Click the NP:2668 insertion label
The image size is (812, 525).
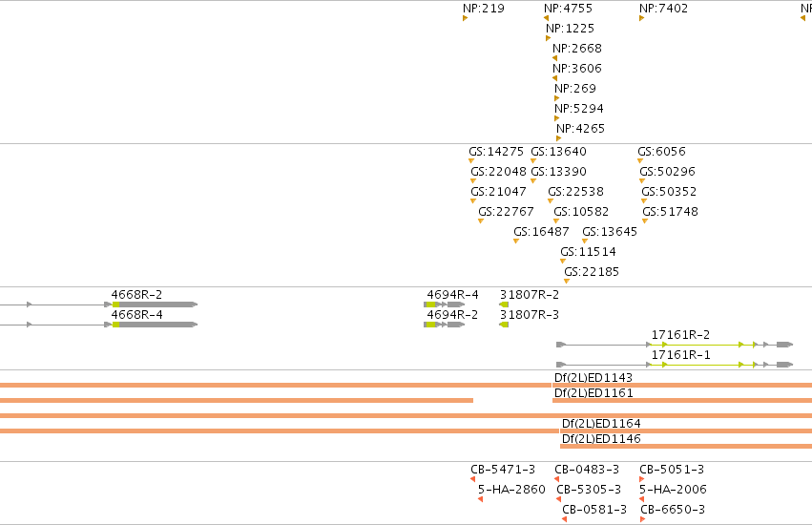click(577, 48)
